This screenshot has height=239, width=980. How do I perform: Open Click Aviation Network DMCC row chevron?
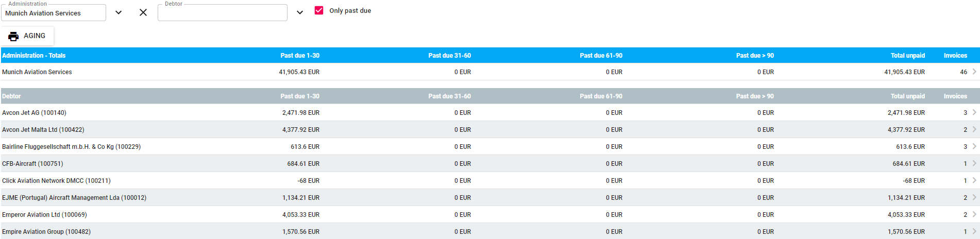[x=974, y=180]
